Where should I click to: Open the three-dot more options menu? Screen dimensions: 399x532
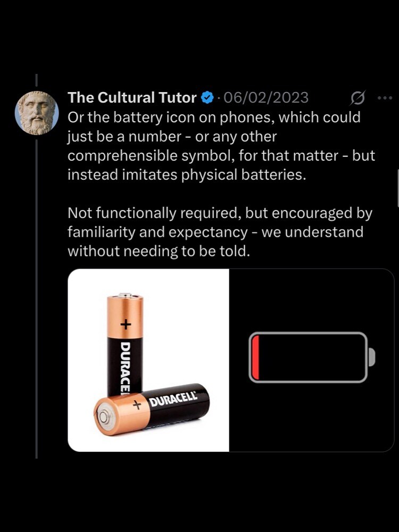click(x=384, y=98)
